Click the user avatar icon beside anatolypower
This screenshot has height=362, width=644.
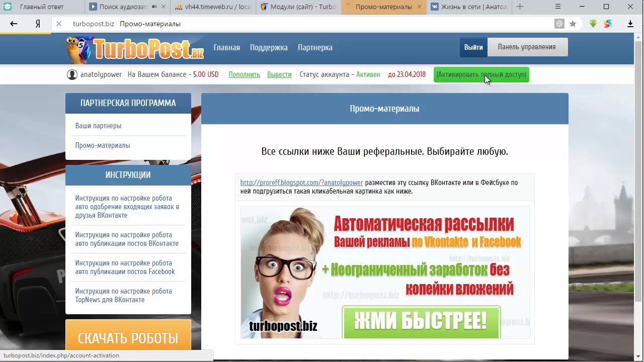[72, 74]
